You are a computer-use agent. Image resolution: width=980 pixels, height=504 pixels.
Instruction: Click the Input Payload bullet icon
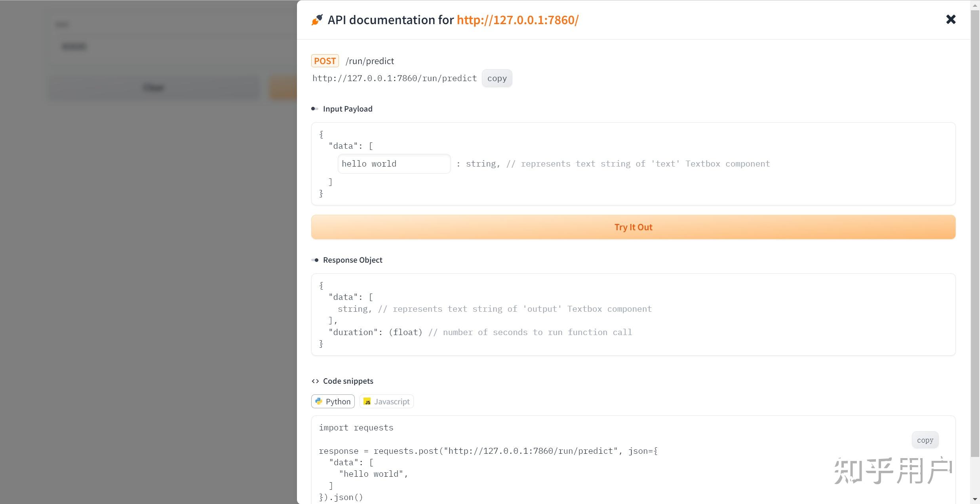pyautogui.click(x=315, y=108)
